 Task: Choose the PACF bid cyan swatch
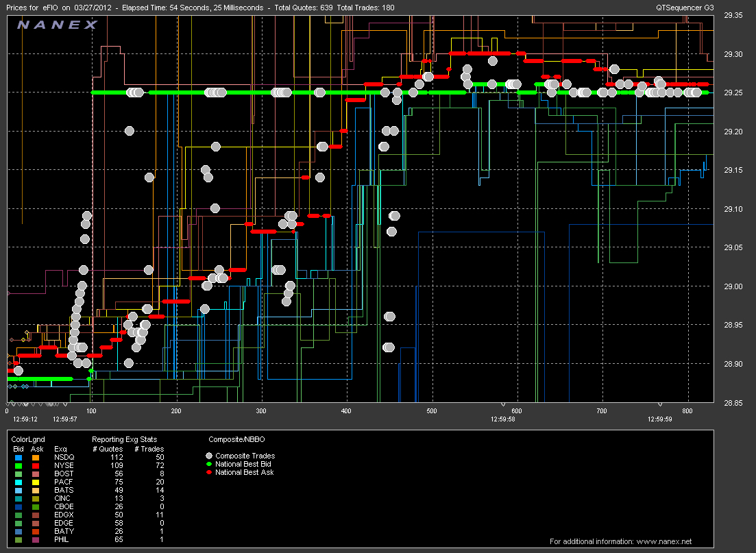coord(19,482)
